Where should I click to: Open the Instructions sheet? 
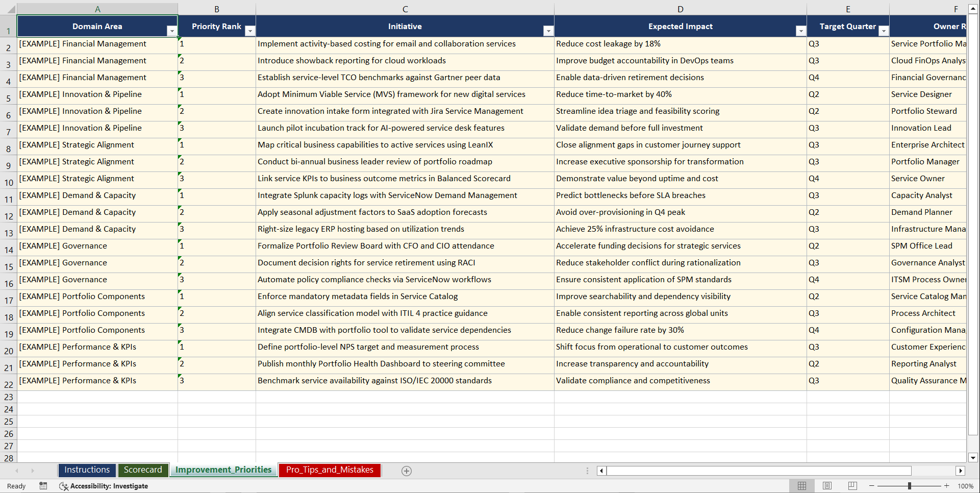click(x=87, y=470)
